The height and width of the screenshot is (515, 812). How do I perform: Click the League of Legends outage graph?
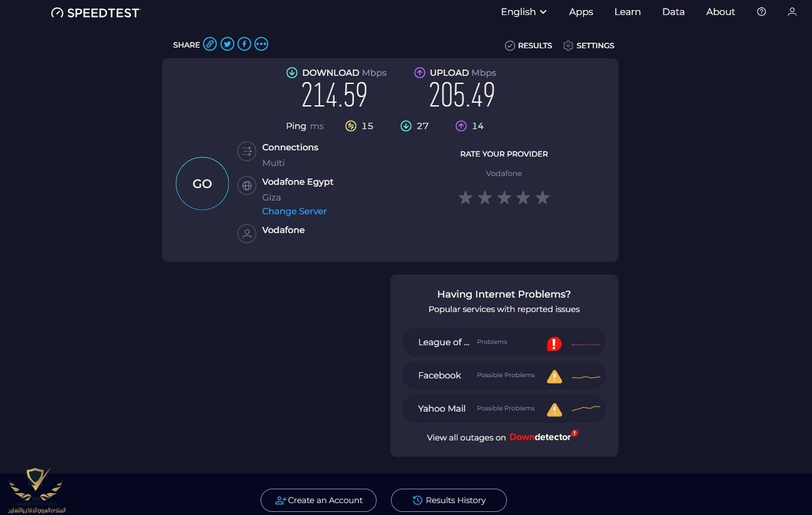click(x=586, y=345)
